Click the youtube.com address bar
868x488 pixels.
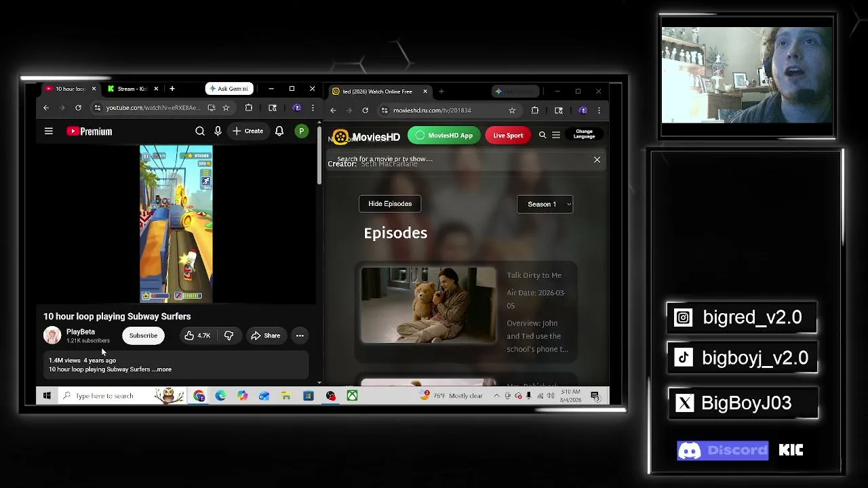pyautogui.click(x=154, y=108)
